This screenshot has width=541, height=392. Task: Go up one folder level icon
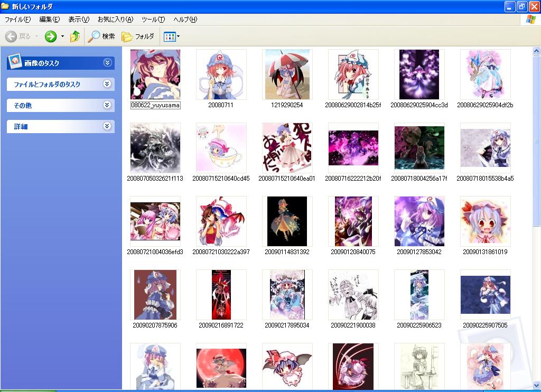[75, 36]
